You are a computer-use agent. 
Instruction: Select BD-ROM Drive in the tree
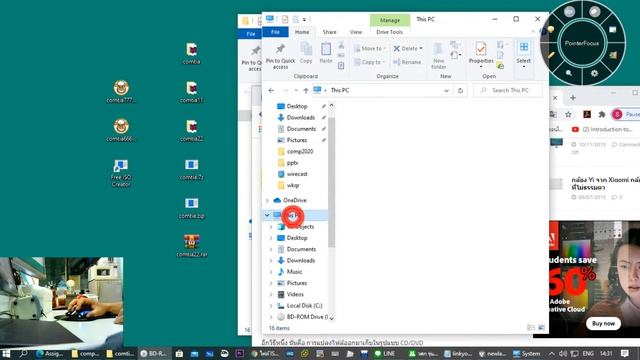coord(307,317)
